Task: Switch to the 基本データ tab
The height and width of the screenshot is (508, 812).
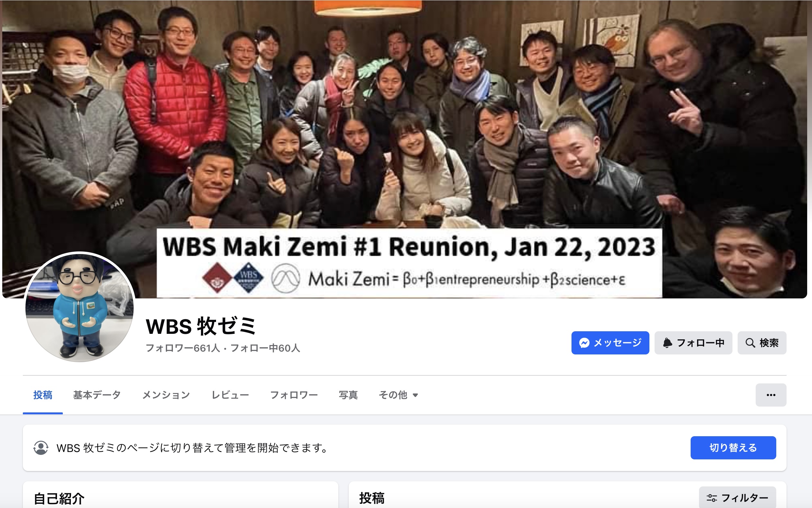Action: [97, 395]
